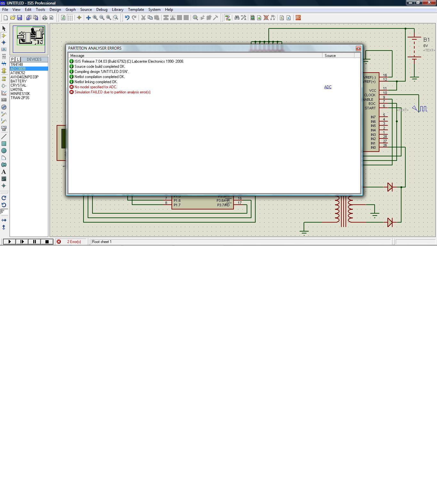Stop the simulation with Stop button
Viewport: 437px width, 504px height.
(47, 242)
